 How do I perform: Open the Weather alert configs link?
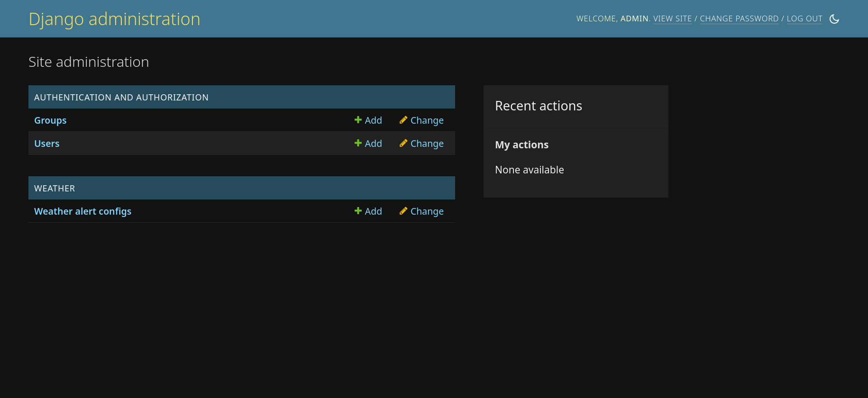pos(83,211)
